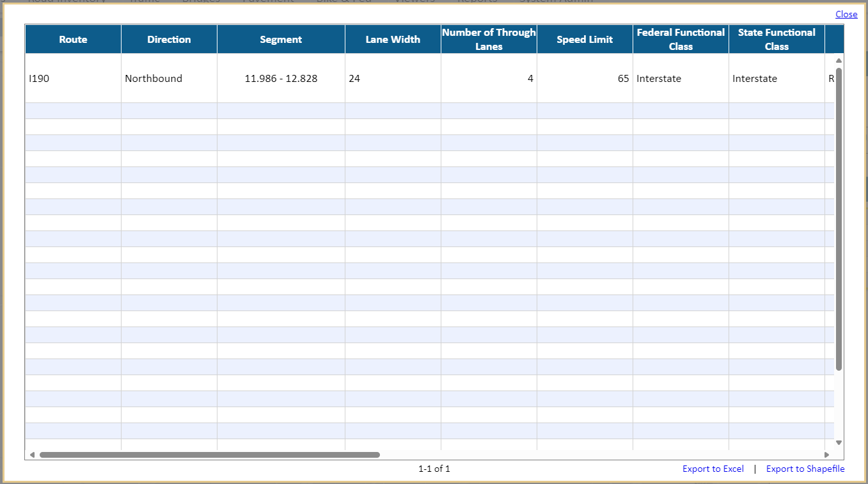Open the Reports menu at the top

point(478,2)
